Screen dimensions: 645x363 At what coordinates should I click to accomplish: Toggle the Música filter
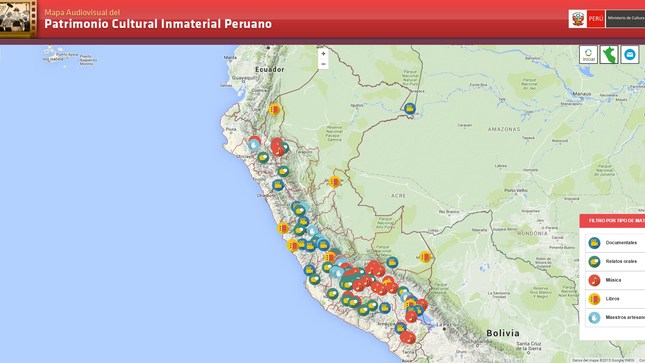click(x=615, y=280)
